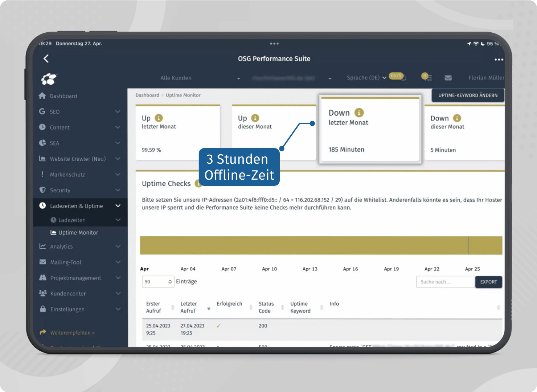Screen dimensions: 537x392
Task: Click the 99.59 % value
Action: tap(151, 150)
